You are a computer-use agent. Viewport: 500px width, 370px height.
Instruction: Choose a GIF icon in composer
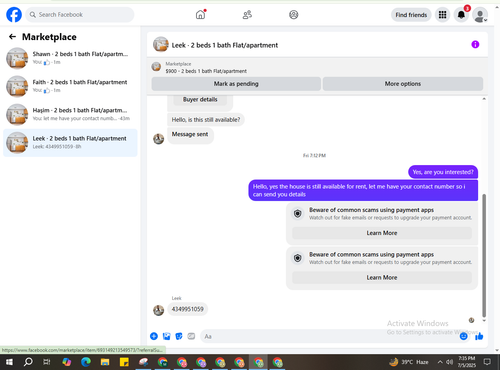pyautogui.click(x=191, y=336)
